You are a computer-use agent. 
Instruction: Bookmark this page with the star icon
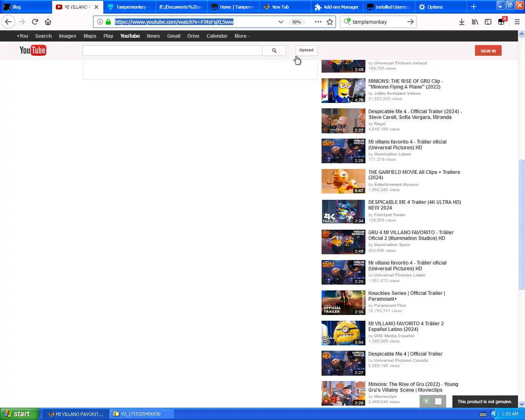coord(330,22)
